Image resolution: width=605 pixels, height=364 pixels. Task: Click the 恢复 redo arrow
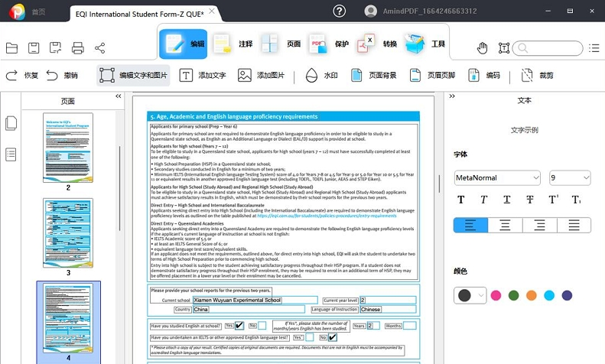(x=11, y=75)
